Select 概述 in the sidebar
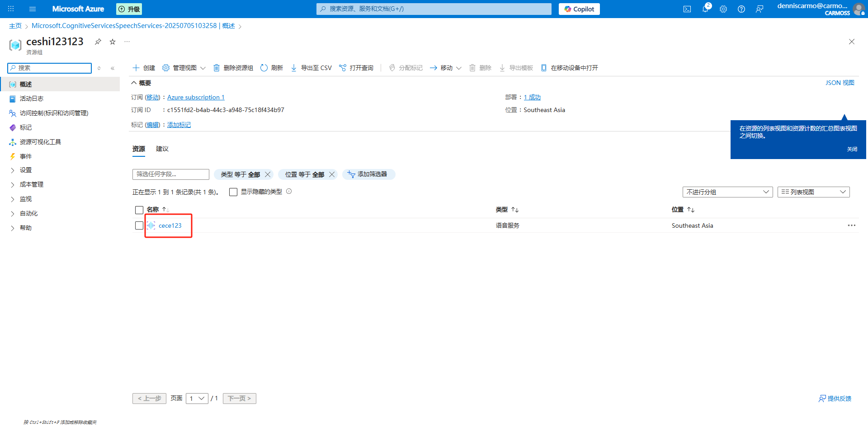Viewport: 868px width, 427px height. click(60, 84)
